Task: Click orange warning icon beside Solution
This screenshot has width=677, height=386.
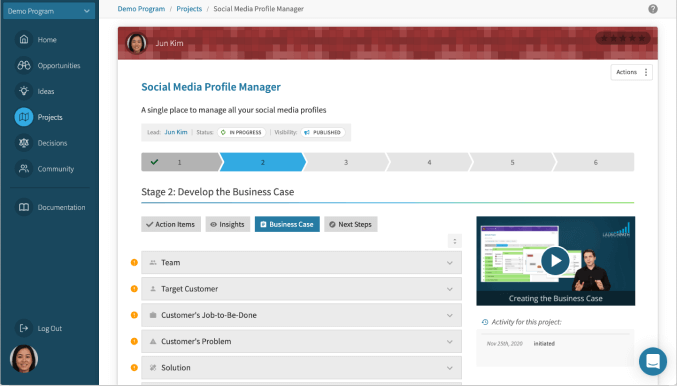Action: pos(134,368)
